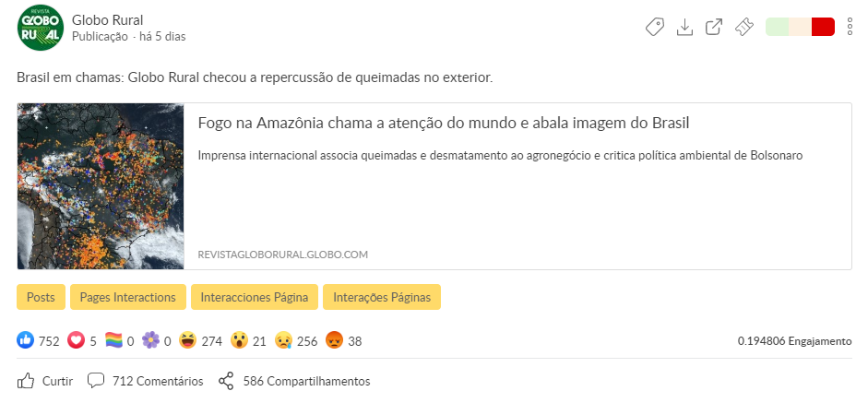
Task: Click the laughing Haha reaction icon
Action: [188, 341]
